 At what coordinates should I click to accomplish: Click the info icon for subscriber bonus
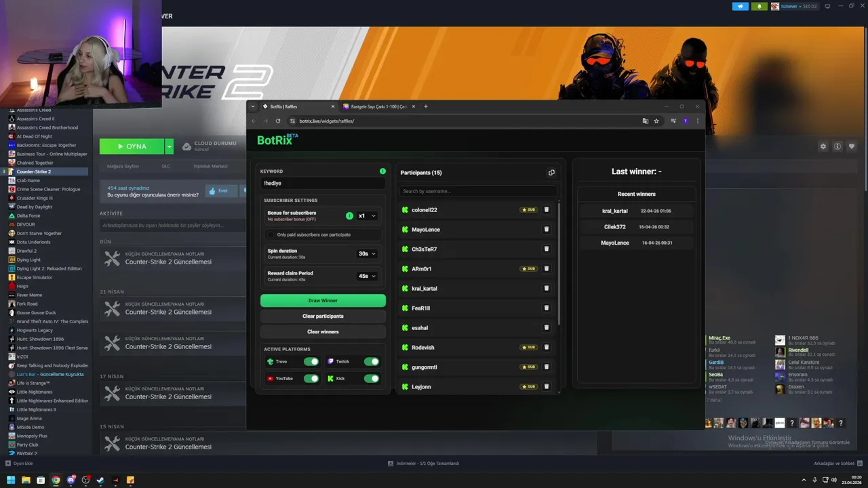pos(350,216)
